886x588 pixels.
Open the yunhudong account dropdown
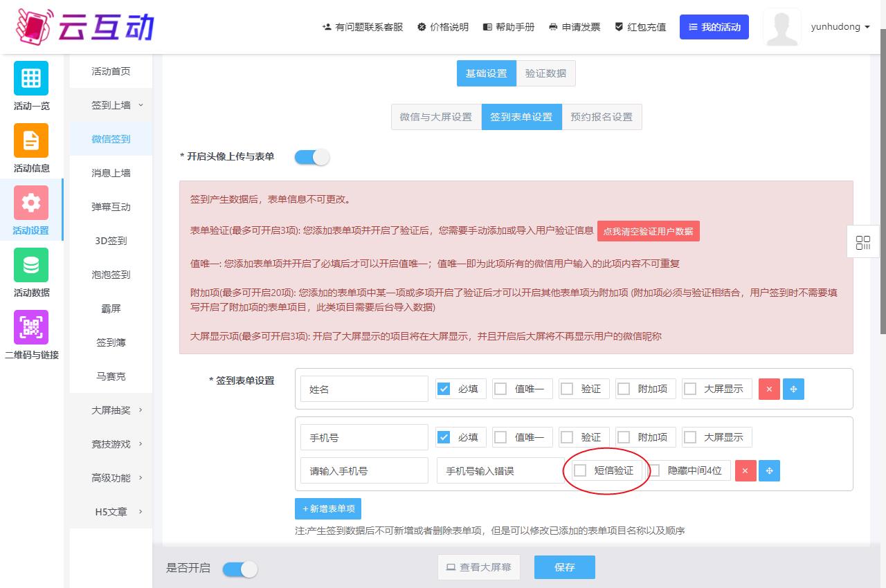point(840,27)
